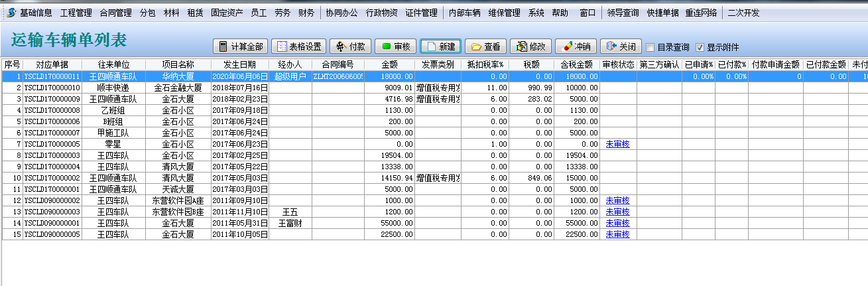Click the 查看 view button
The height and width of the screenshot is (286, 868).
485,46
